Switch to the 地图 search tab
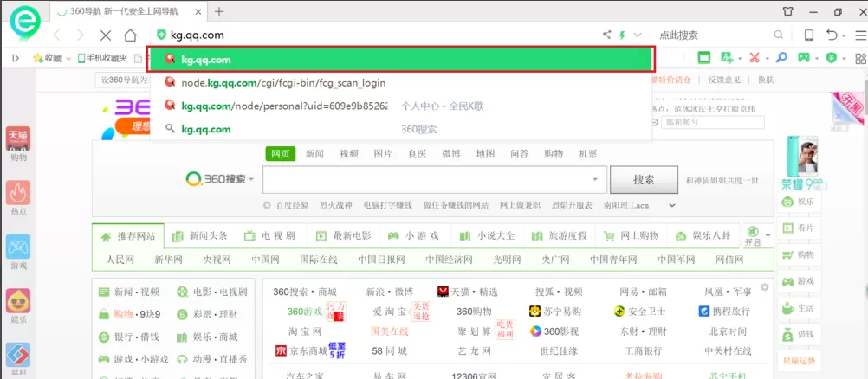This screenshot has height=379, width=868. point(485,154)
